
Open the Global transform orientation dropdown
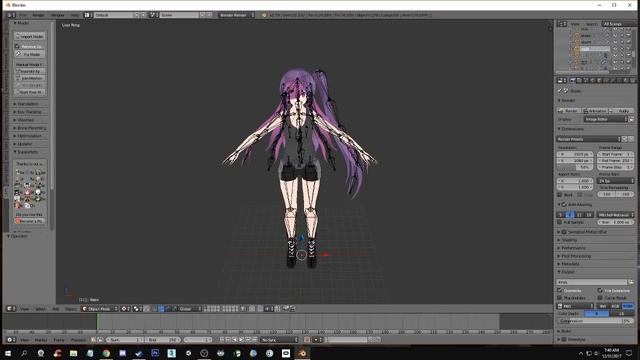point(189,309)
